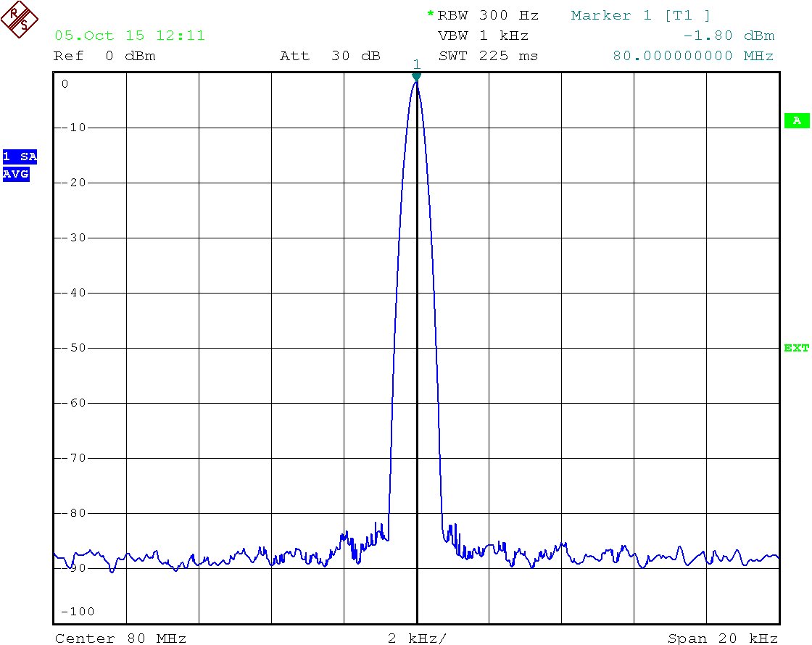Click the Span 20 kHz label
This screenshot has height=645, width=812.
pyautogui.click(x=723, y=638)
